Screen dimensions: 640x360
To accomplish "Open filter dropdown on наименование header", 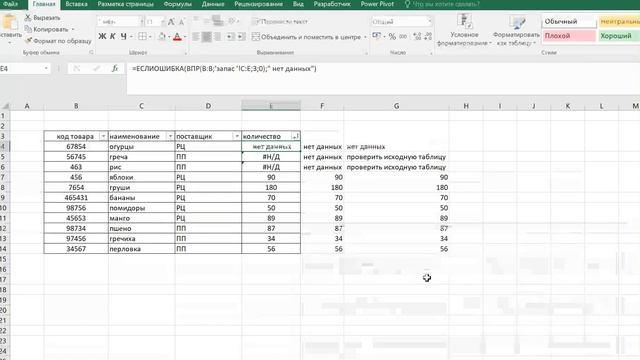I will (170, 136).
